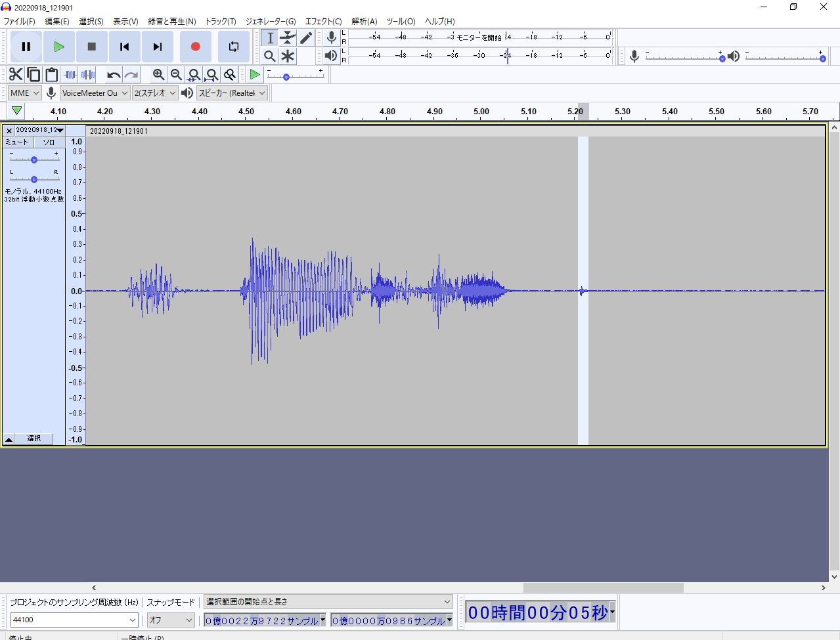Click the Undo arrow icon
Image resolution: width=840 pixels, height=640 pixels.
pos(114,75)
